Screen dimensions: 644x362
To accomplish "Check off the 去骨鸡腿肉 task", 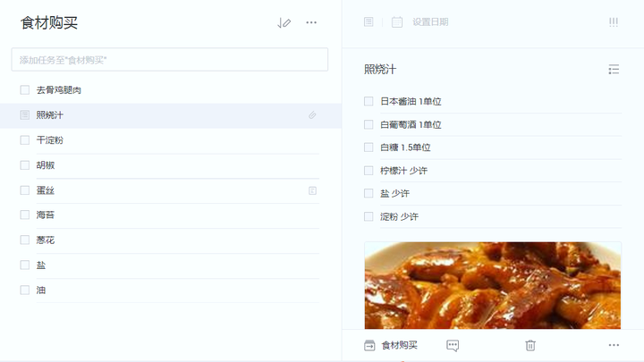I will point(25,90).
